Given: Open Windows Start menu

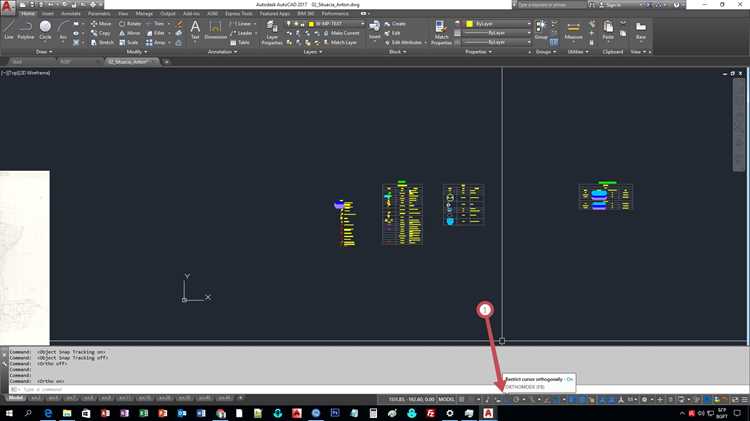Looking at the screenshot, I should coord(9,413).
